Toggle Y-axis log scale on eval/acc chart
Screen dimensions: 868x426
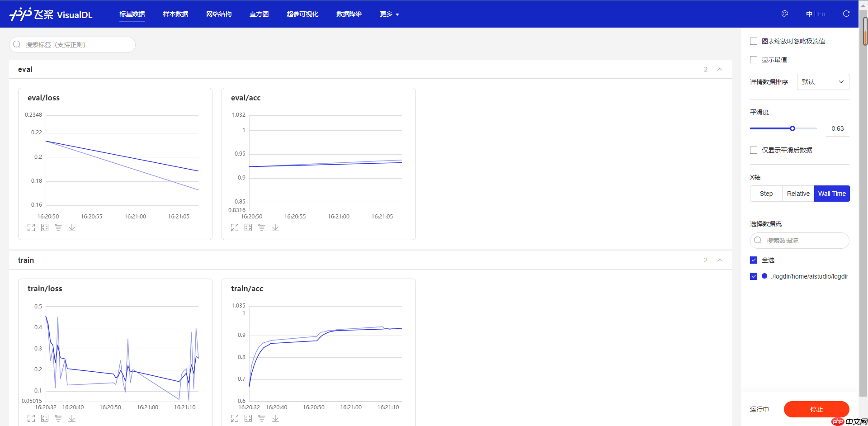(x=262, y=227)
